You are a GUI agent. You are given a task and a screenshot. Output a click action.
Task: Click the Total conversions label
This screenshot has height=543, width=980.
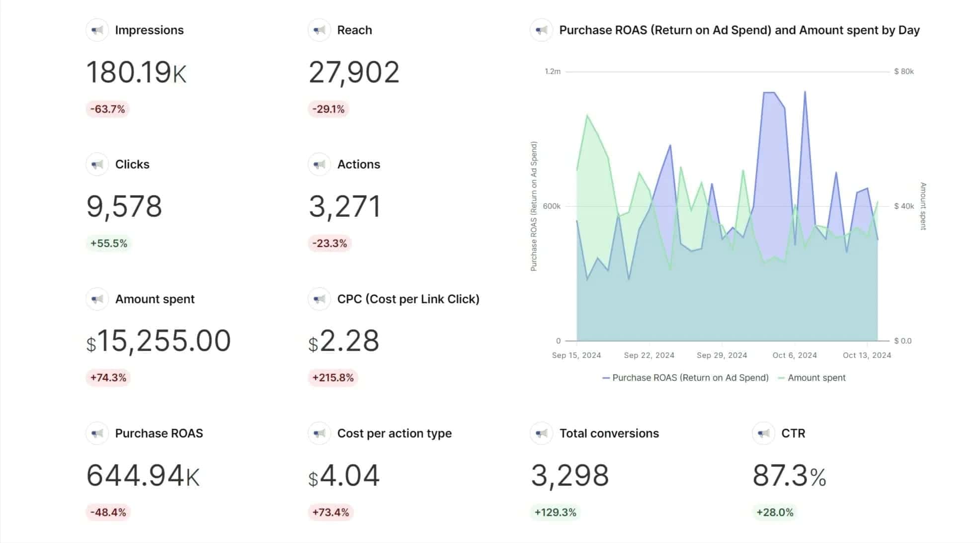(609, 433)
